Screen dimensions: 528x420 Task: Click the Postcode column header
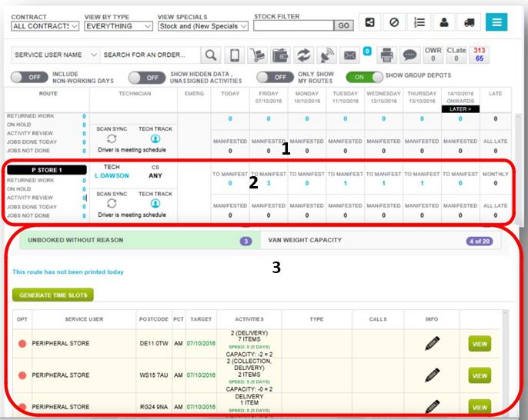coord(154,319)
